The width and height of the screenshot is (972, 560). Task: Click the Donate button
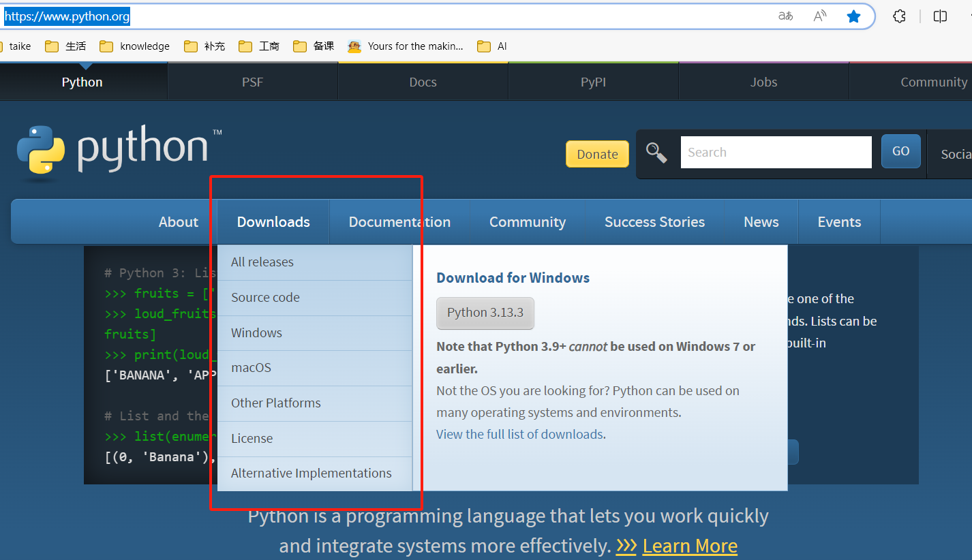pyautogui.click(x=597, y=154)
